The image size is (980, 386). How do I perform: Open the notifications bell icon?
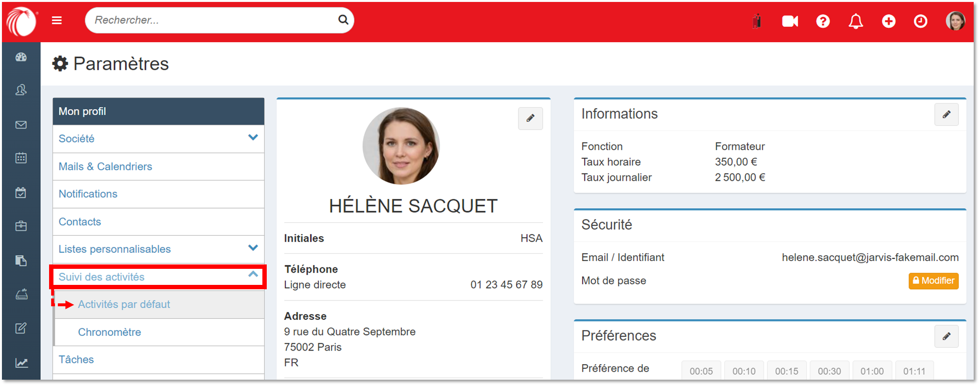point(856,21)
